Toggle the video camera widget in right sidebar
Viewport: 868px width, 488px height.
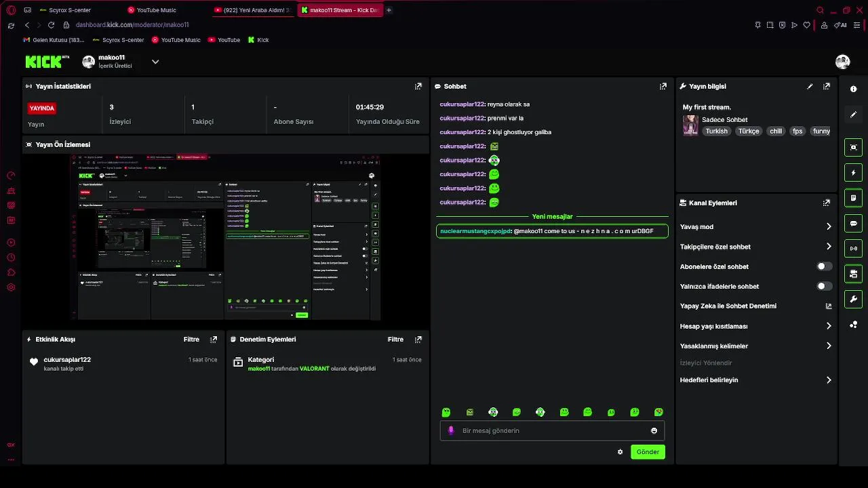[x=853, y=274]
